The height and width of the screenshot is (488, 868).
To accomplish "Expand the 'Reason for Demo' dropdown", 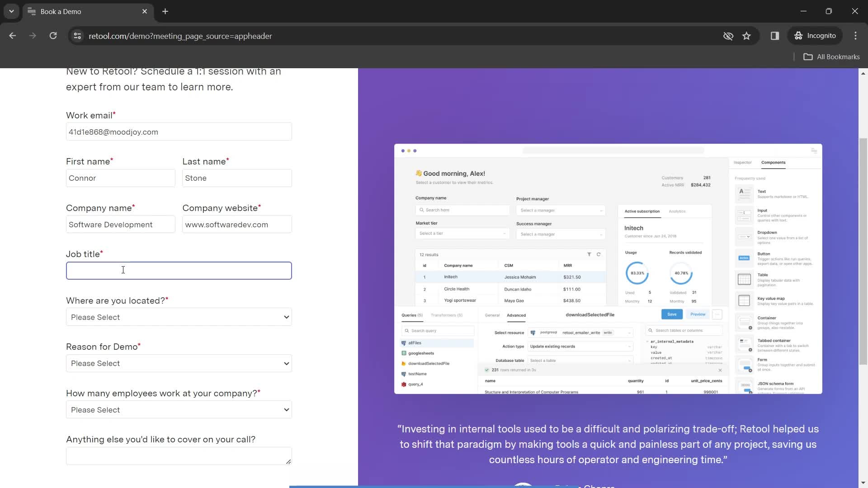I will (179, 363).
